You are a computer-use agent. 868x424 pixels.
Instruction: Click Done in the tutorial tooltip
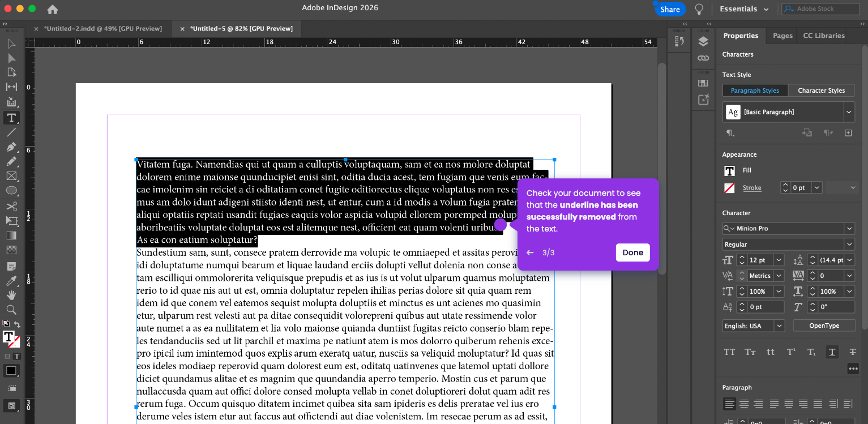click(x=632, y=252)
